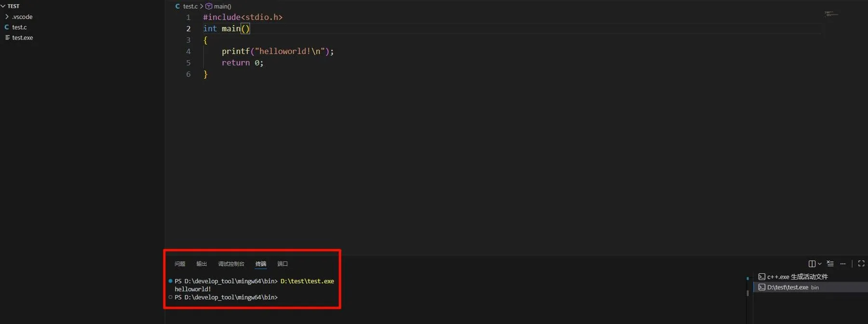Click the helloworld! output line in terminal

click(193, 289)
